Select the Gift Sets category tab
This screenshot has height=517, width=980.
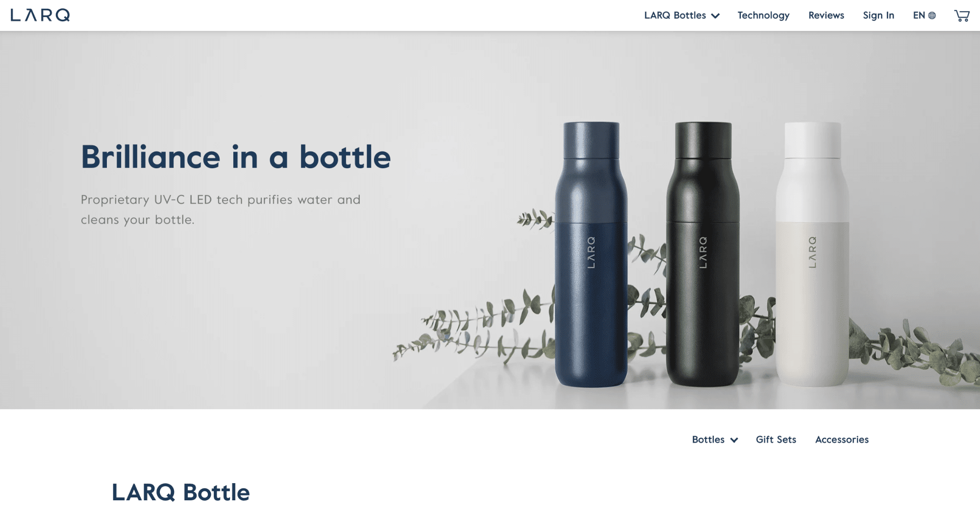click(x=776, y=439)
